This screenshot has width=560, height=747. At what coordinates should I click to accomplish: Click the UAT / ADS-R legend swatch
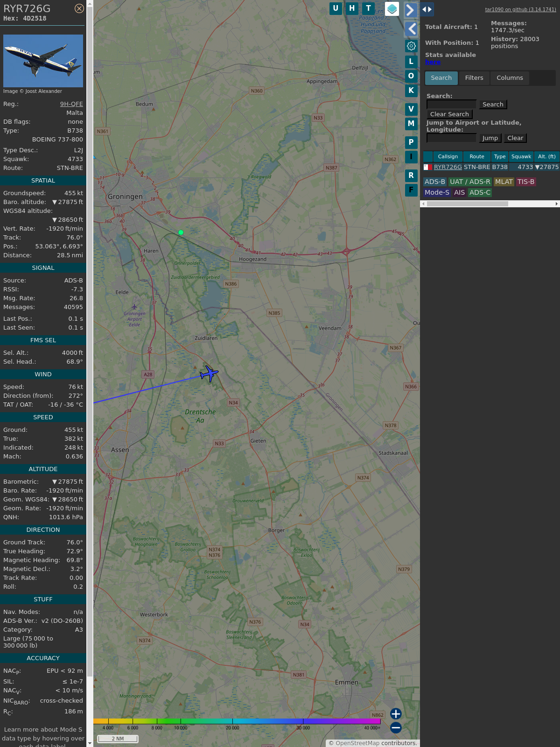470,182
